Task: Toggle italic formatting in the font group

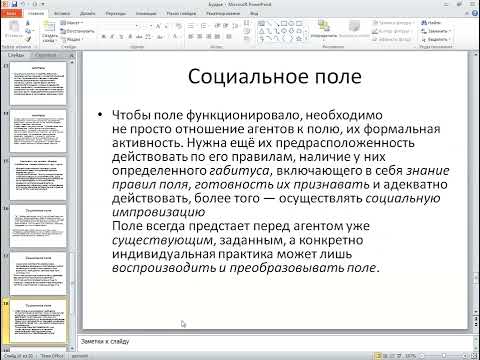Action: point(113,37)
